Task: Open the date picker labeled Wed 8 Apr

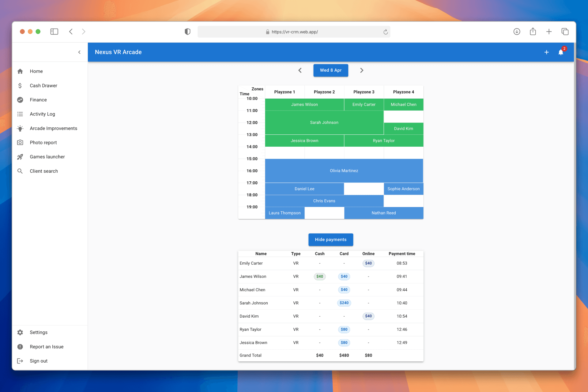Action: 331,70
